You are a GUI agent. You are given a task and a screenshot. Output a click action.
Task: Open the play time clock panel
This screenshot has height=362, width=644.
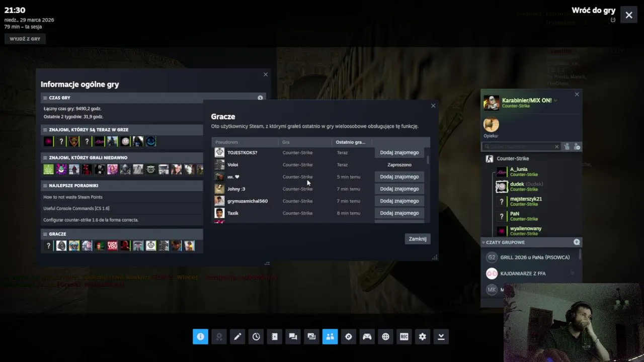256,336
